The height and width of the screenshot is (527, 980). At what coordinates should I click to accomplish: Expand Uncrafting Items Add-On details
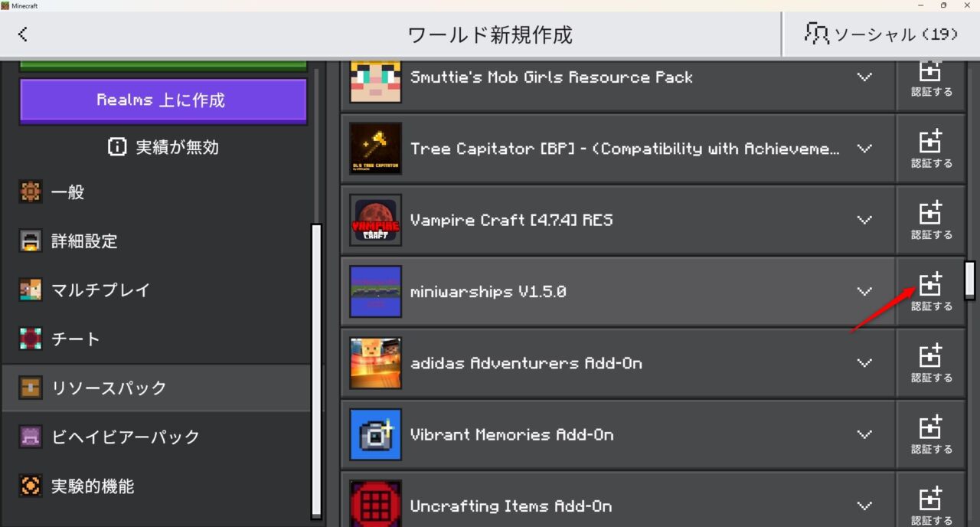865,506
